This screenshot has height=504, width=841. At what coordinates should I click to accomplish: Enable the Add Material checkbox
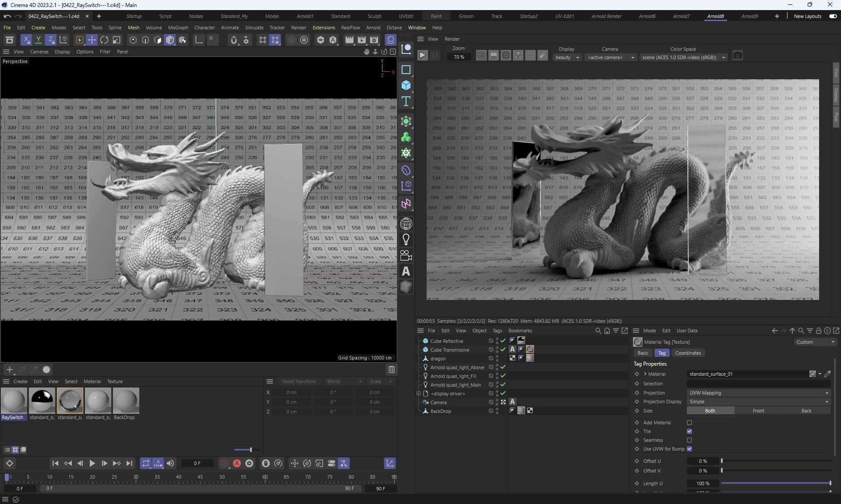click(x=689, y=423)
